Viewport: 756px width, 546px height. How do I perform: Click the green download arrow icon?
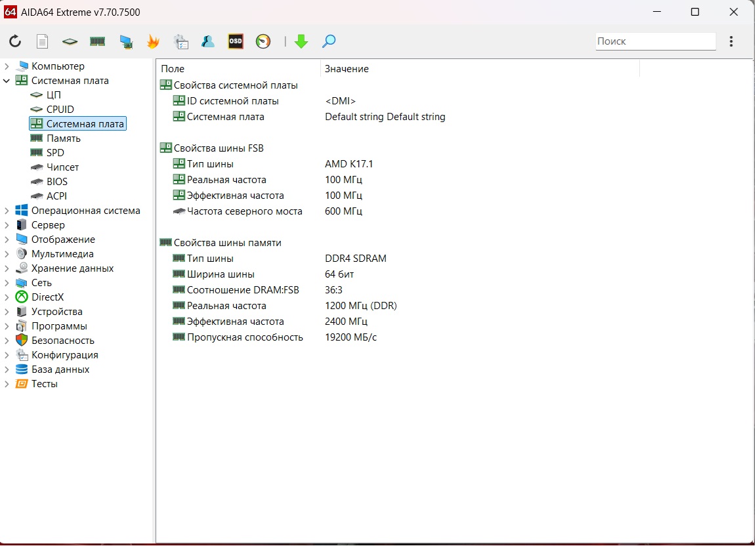(301, 41)
